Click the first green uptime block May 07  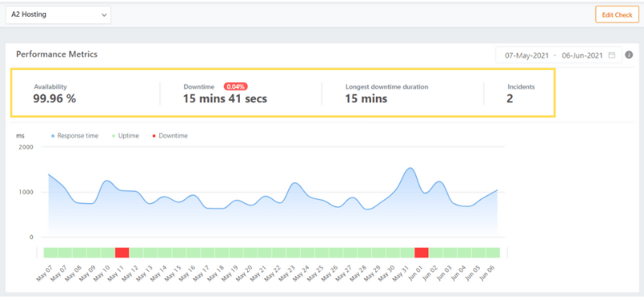51,252
